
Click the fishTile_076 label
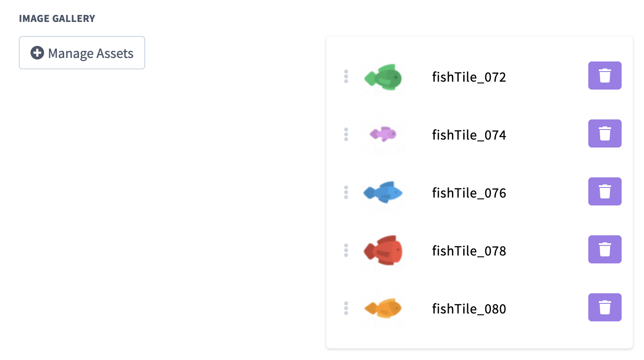click(469, 193)
